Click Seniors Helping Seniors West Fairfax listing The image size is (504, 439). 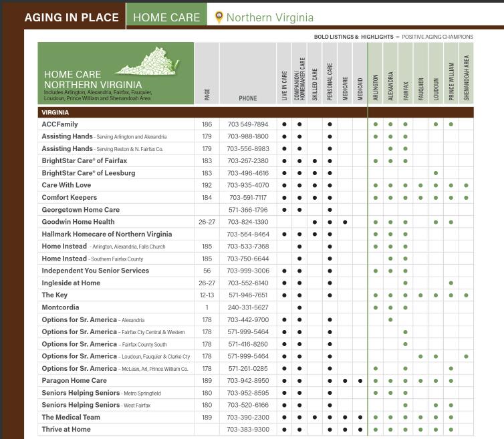[x=96, y=405]
